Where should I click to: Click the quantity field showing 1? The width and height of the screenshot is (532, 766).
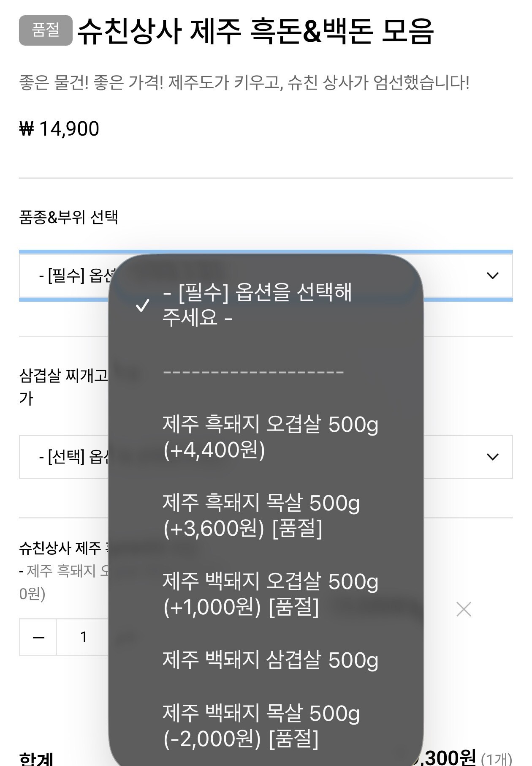click(x=84, y=637)
